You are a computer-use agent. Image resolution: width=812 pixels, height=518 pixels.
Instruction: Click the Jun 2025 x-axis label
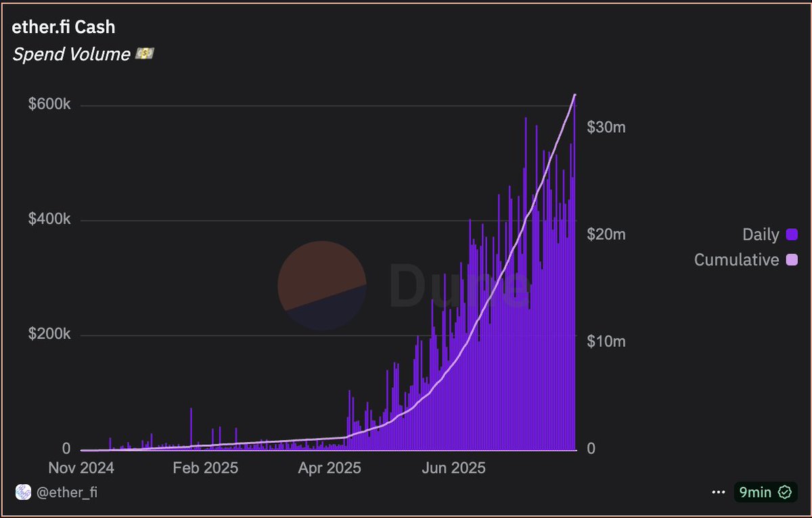click(x=453, y=468)
